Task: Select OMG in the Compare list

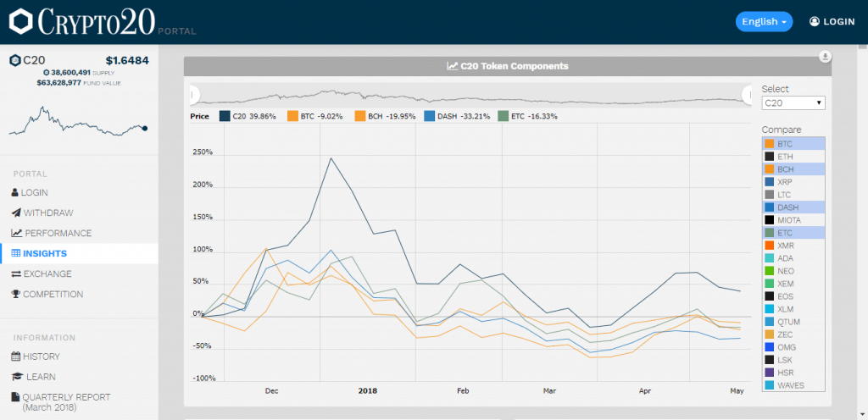Action: pyautogui.click(x=793, y=347)
